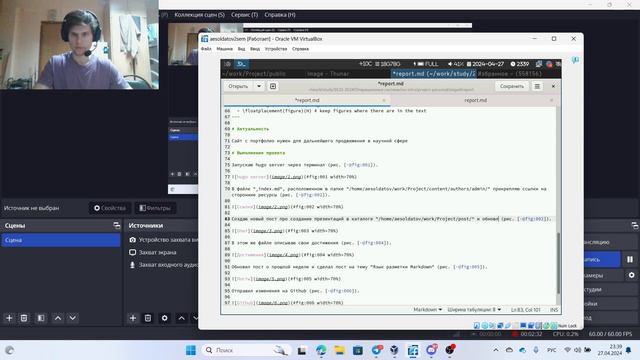Open the Файл menu in VirtualBox
The width and height of the screenshot is (640, 360).
click(206, 49)
